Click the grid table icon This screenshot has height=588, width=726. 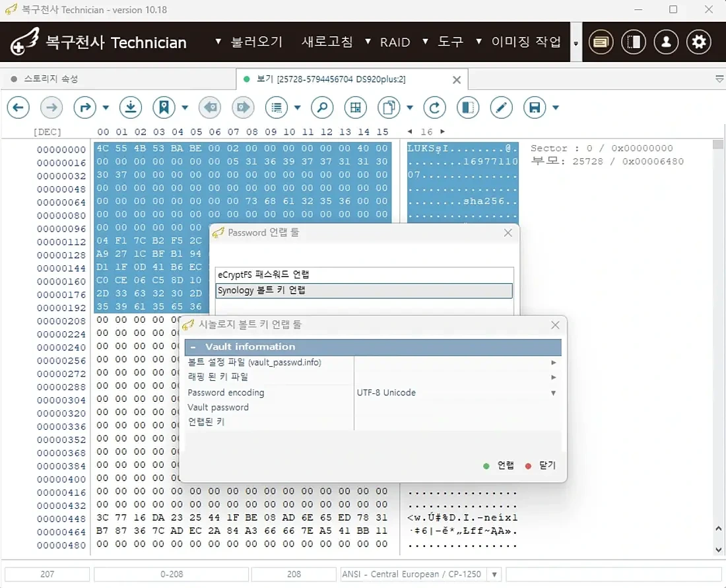356,108
